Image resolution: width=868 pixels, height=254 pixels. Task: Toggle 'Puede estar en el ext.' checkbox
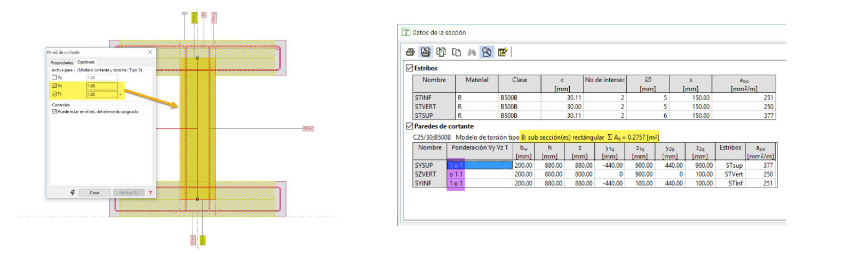[x=54, y=112]
